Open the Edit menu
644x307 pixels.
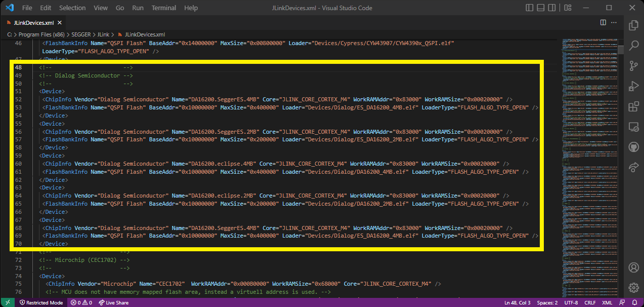[x=46, y=8]
